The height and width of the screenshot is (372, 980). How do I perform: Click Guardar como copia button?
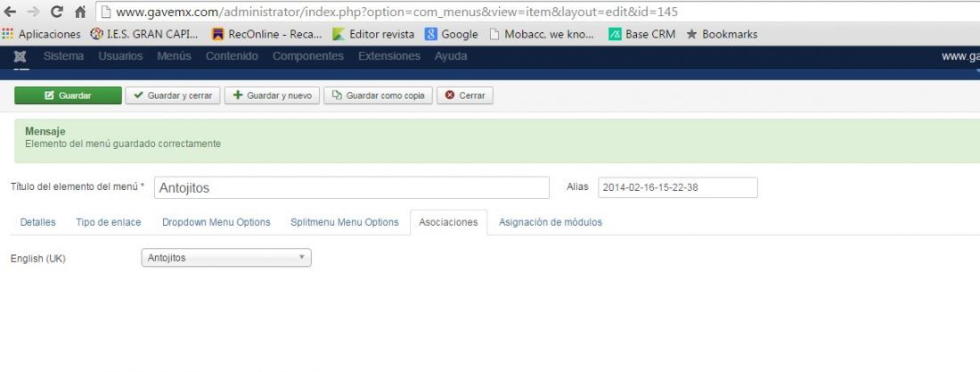point(378,95)
